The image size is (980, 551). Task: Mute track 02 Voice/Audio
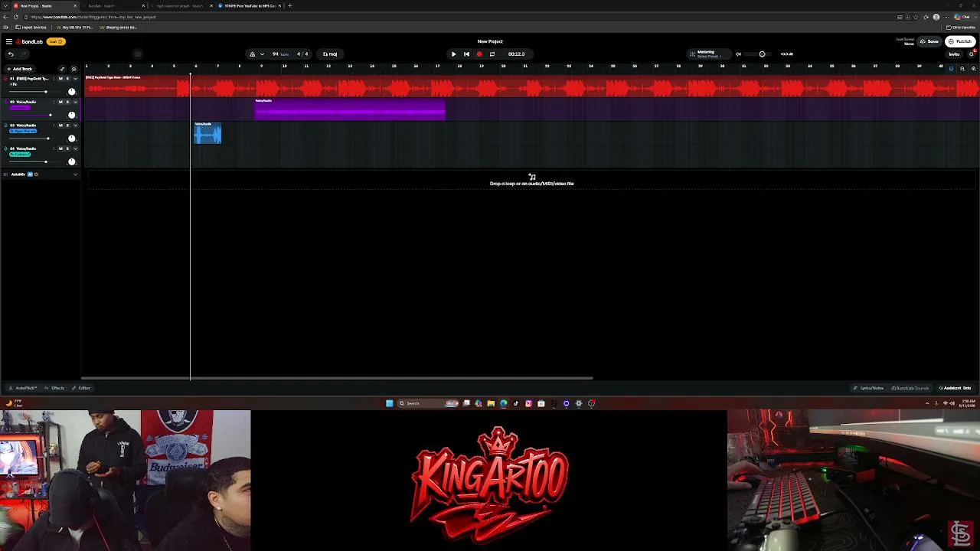point(60,102)
